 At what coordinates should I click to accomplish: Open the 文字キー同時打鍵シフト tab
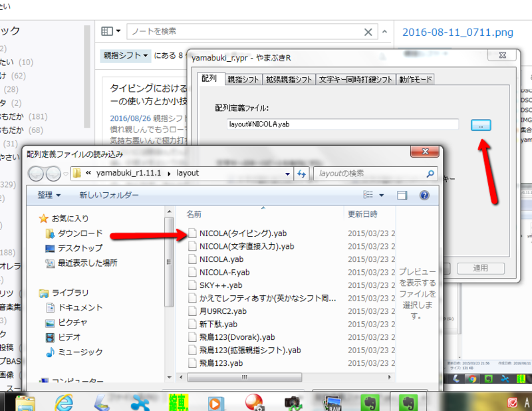(x=356, y=79)
